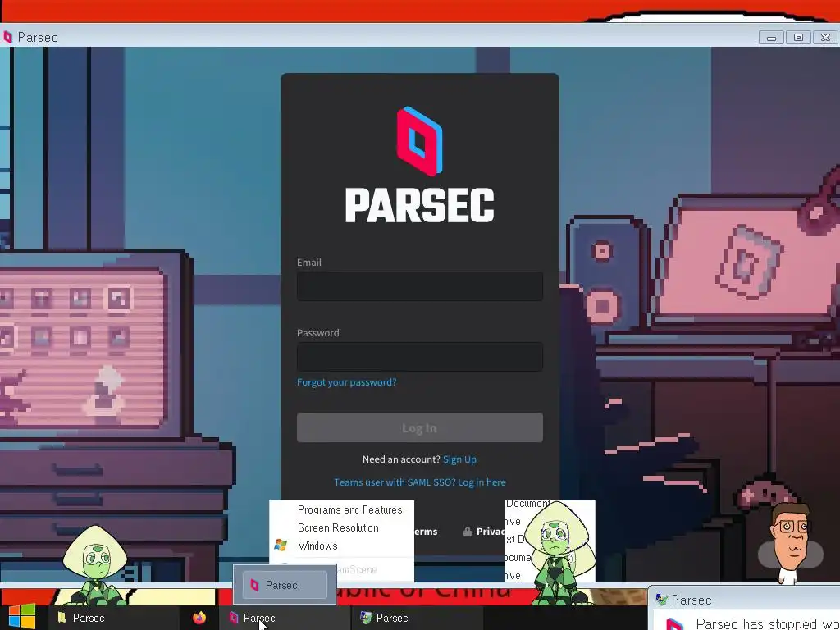Image resolution: width=840 pixels, height=630 pixels.
Task: Select Screen Resolution menu entry
Action: pos(338,527)
